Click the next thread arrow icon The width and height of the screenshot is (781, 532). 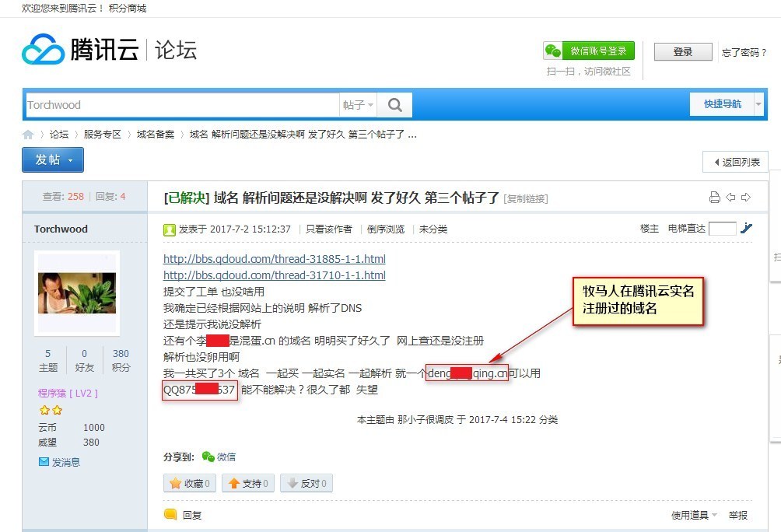tap(746, 198)
